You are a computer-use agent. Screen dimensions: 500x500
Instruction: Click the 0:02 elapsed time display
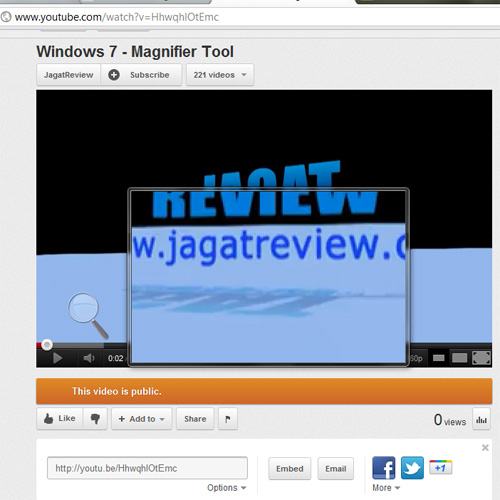(x=115, y=358)
